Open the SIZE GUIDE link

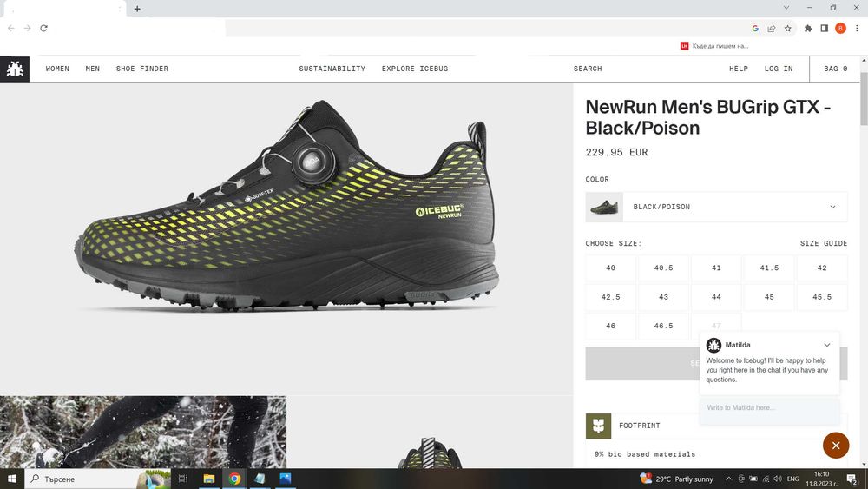[824, 244]
